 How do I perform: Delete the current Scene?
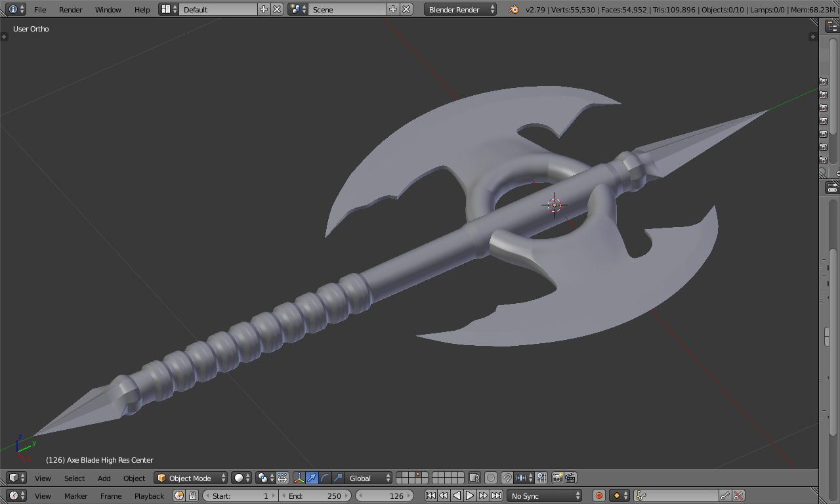pyautogui.click(x=406, y=9)
